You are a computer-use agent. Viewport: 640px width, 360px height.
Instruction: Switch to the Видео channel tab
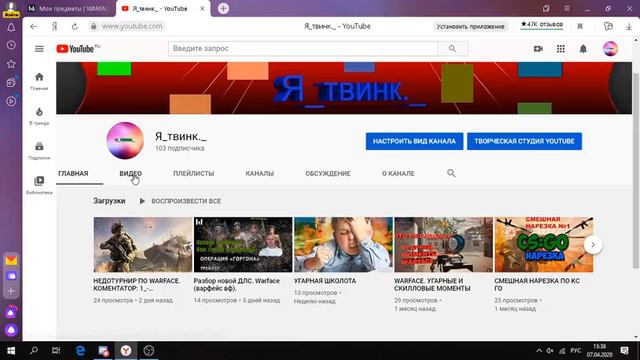131,173
